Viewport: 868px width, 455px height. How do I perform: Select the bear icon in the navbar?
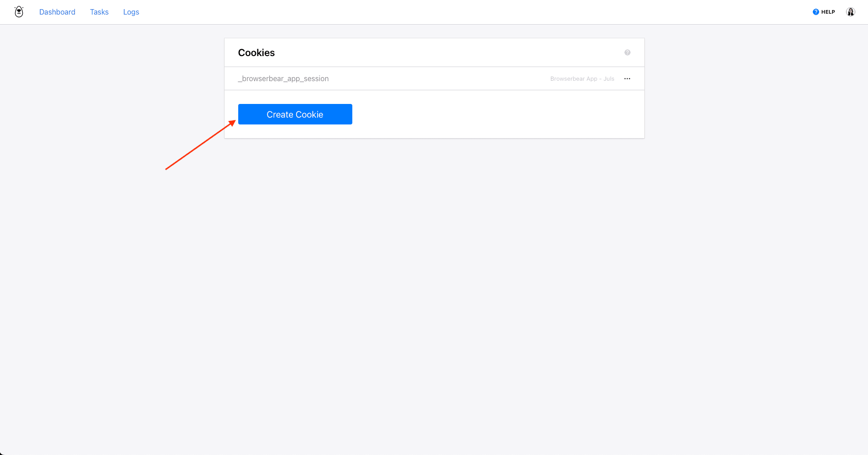click(x=19, y=11)
